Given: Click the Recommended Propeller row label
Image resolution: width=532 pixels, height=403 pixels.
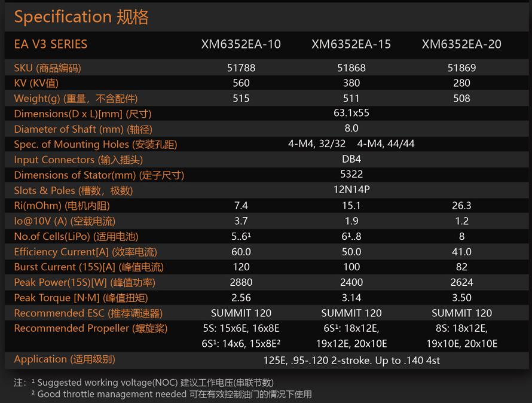Looking at the screenshot, I should coord(90,328).
